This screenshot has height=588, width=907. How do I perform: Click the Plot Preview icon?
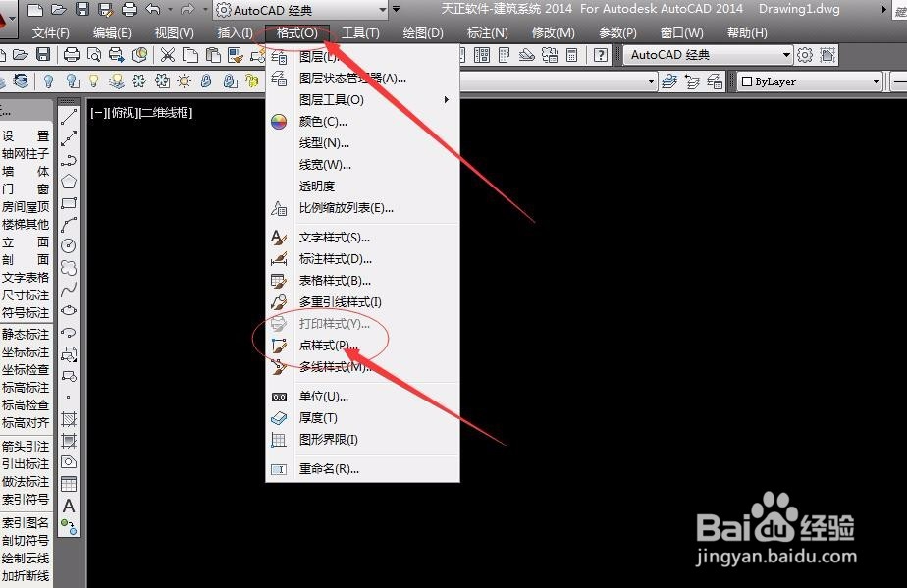[x=94, y=55]
